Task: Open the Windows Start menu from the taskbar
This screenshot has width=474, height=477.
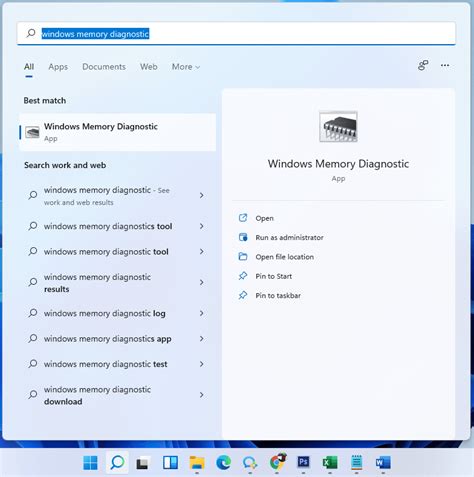Action: (x=90, y=462)
